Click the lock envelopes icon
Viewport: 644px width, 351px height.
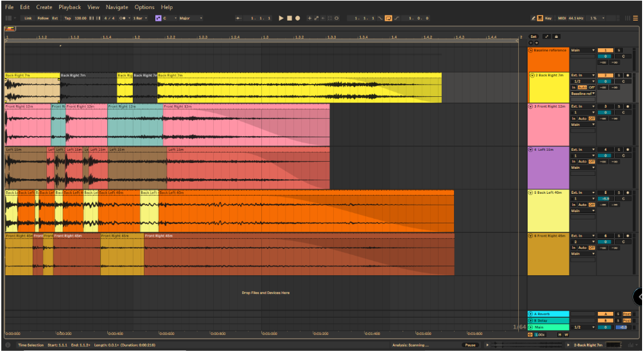coord(556,37)
